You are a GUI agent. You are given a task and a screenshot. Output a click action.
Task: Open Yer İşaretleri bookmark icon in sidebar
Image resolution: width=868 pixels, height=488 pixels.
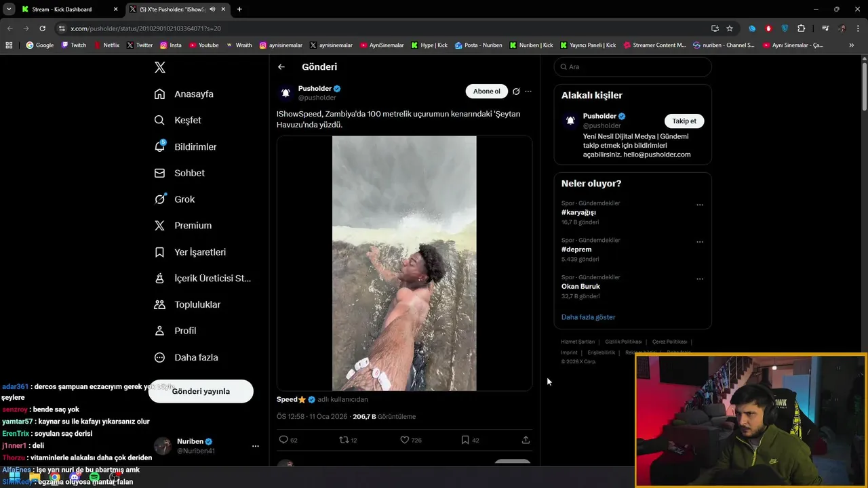click(x=159, y=252)
